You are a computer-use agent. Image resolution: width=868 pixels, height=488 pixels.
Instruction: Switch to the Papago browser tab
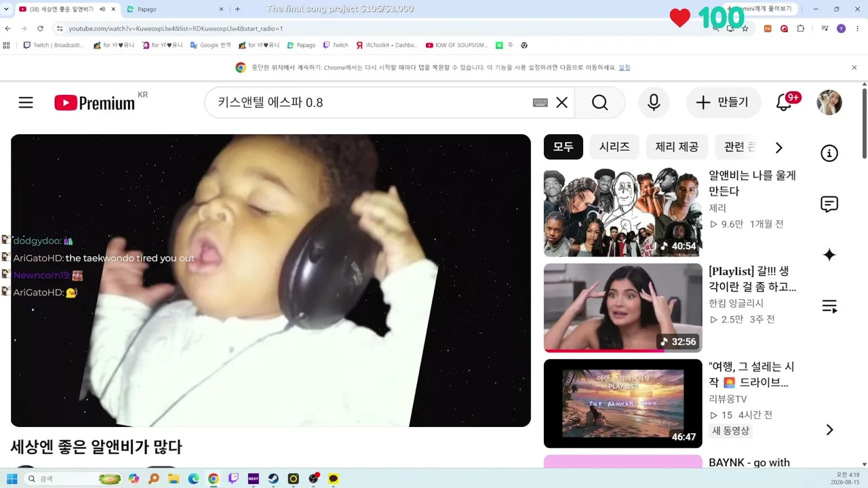(x=174, y=9)
